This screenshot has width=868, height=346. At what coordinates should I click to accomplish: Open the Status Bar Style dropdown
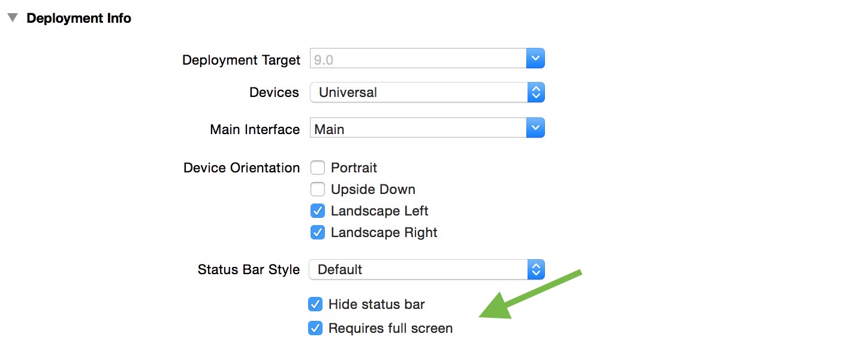[x=420, y=269]
